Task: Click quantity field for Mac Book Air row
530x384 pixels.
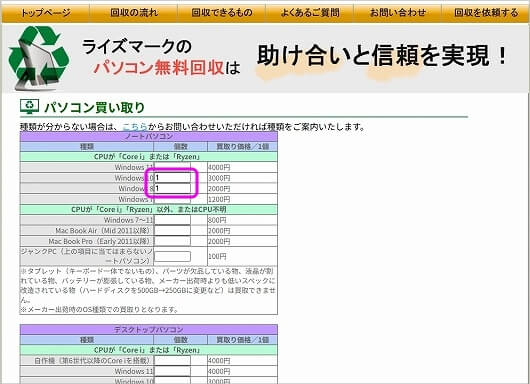Action: tap(172, 231)
